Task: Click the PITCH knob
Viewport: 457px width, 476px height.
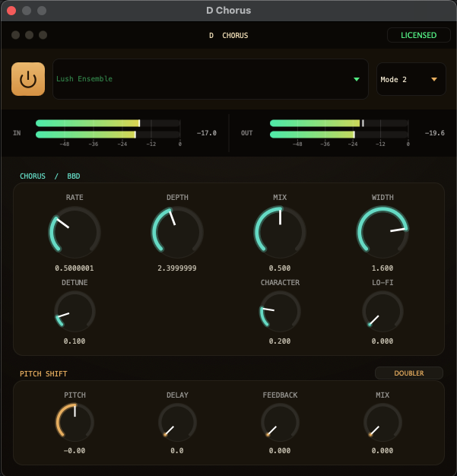Action: click(x=75, y=422)
